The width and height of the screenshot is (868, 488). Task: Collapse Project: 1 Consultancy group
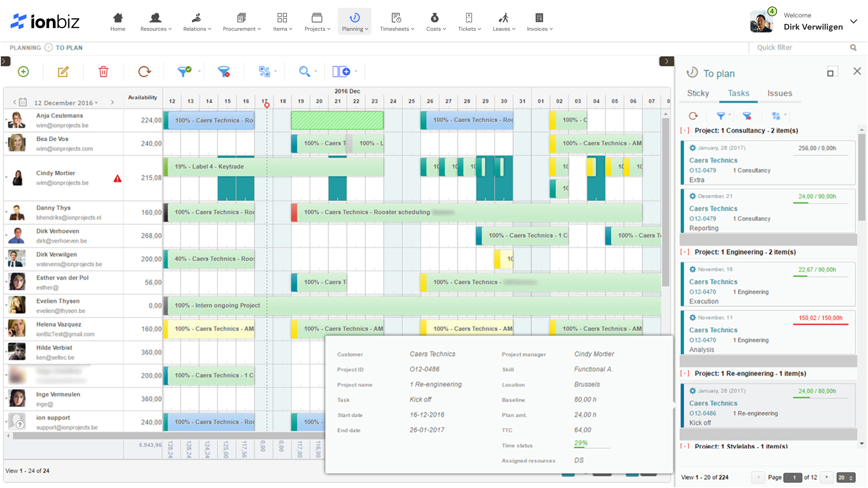(685, 130)
